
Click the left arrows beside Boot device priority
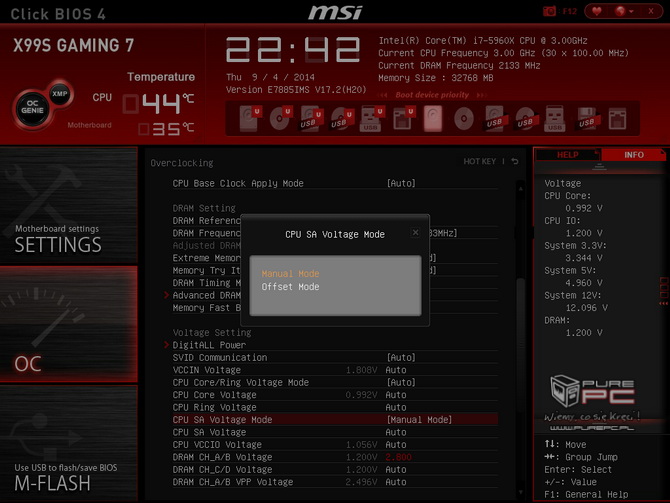[384, 95]
